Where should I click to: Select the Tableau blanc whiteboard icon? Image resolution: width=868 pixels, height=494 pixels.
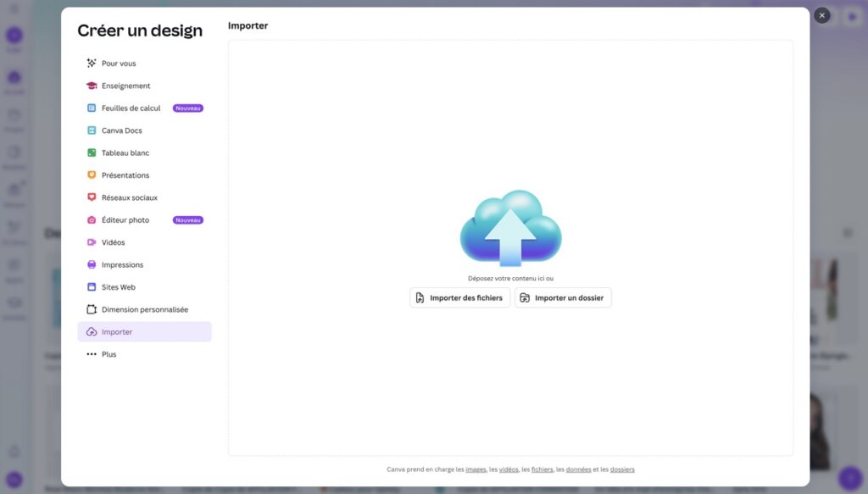[x=92, y=153]
